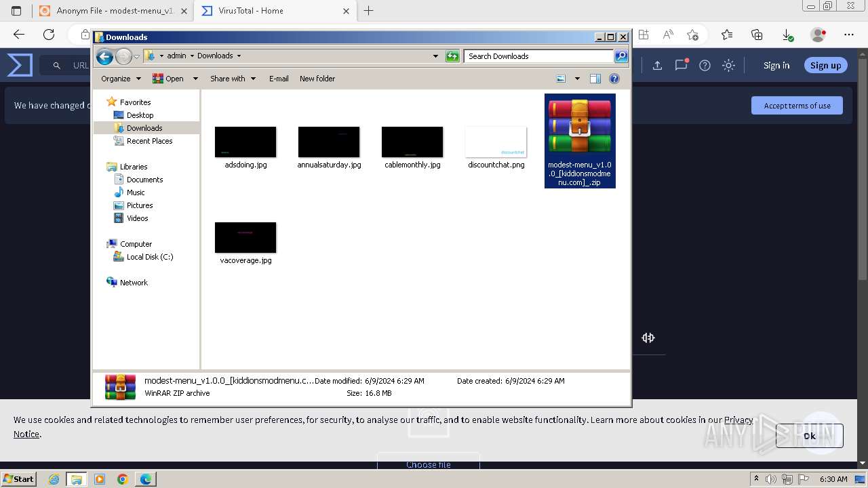Open Videos library
Viewport: 868px width, 488px height.
137,218
